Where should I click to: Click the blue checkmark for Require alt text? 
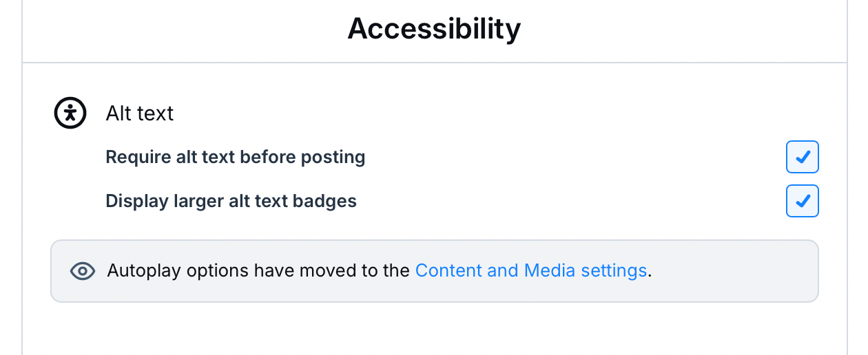click(803, 158)
